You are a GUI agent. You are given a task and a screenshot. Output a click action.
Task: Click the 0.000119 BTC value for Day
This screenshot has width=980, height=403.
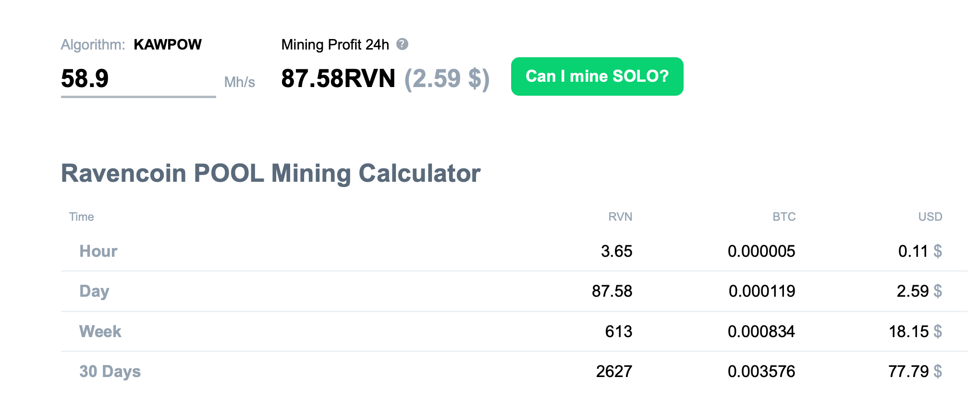pos(761,291)
